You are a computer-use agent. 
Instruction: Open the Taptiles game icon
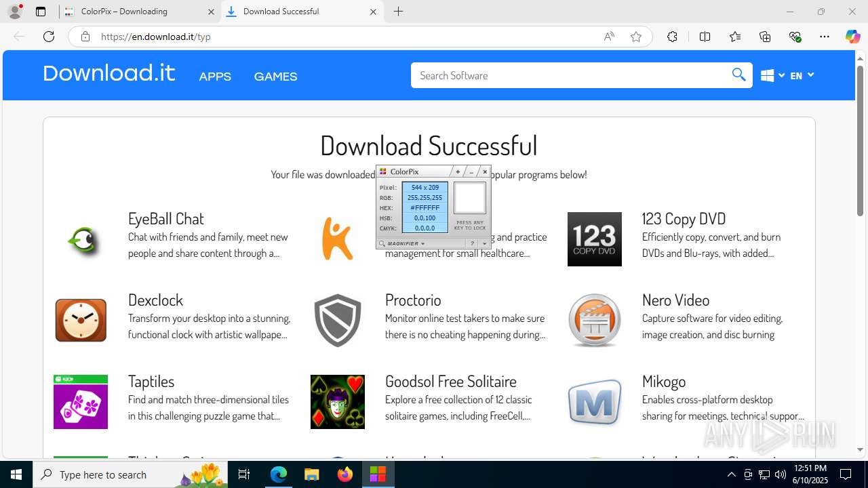pyautogui.click(x=81, y=402)
